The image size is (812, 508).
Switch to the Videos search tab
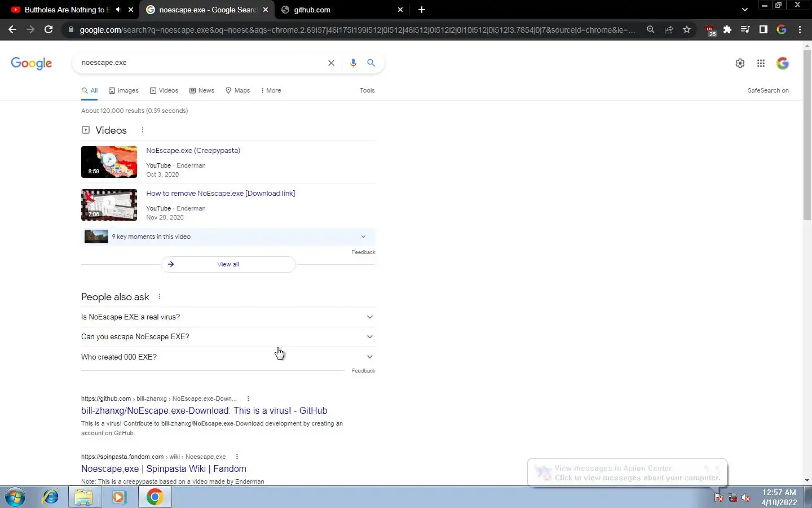pyautogui.click(x=164, y=90)
